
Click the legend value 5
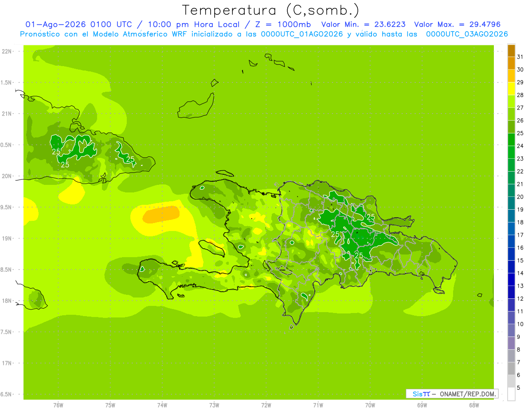(x=519, y=388)
